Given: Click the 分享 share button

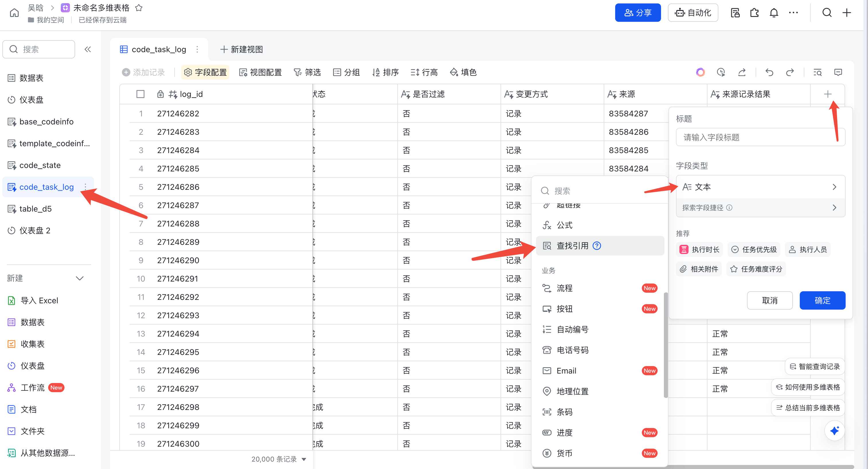Looking at the screenshot, I should 638,13.
